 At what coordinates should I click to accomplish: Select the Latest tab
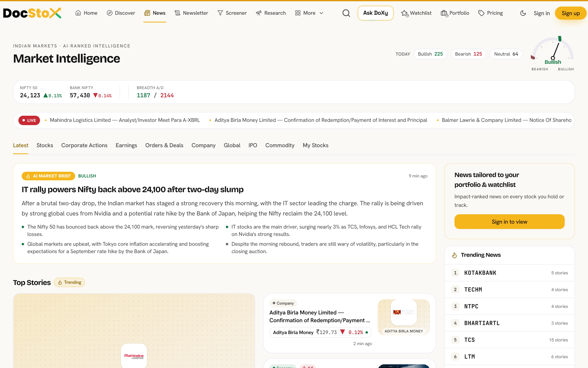coord(21,145)
